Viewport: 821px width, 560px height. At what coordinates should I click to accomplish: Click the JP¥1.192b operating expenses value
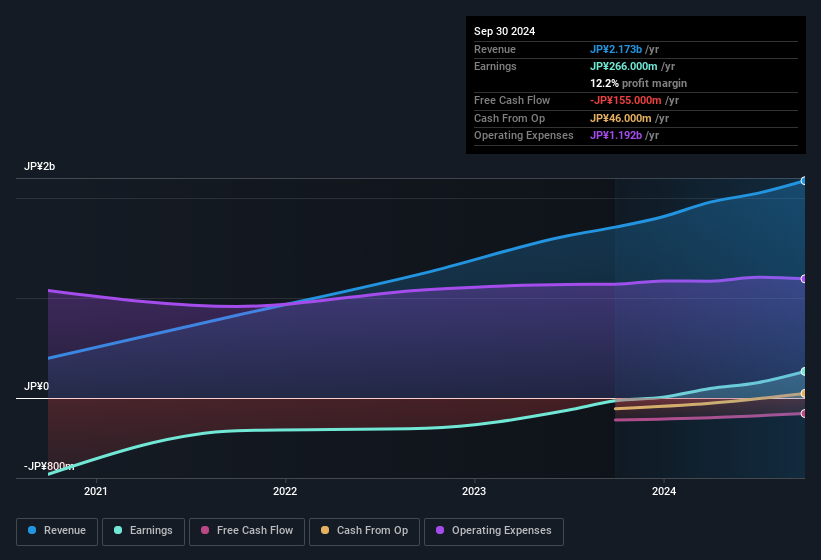(x=616, y=135)
